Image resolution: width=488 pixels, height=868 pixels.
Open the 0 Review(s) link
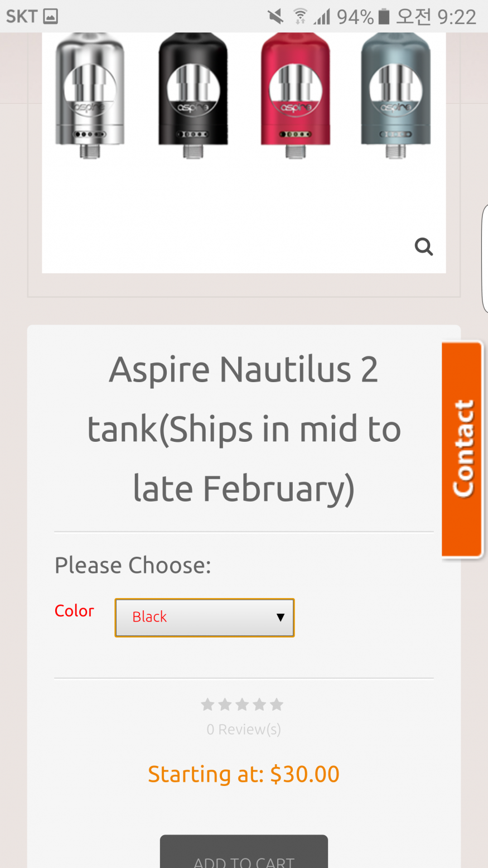pos(244,729)
